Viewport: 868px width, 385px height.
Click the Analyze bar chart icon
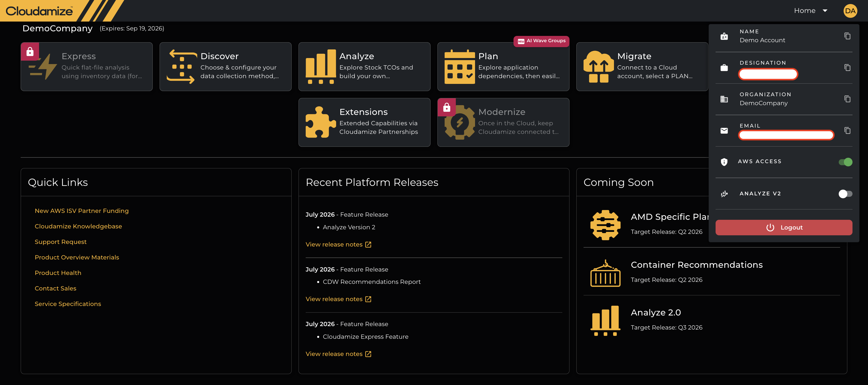(320, 66)
